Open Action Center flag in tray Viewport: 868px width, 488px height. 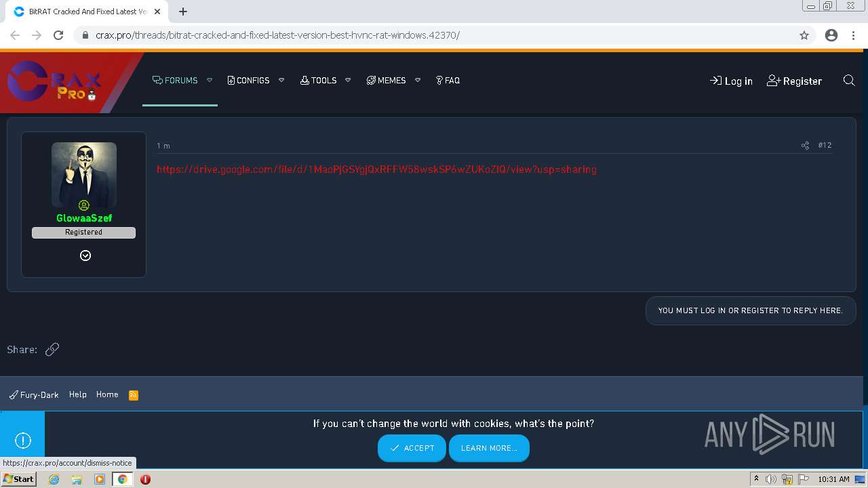[x=805, y=479]
